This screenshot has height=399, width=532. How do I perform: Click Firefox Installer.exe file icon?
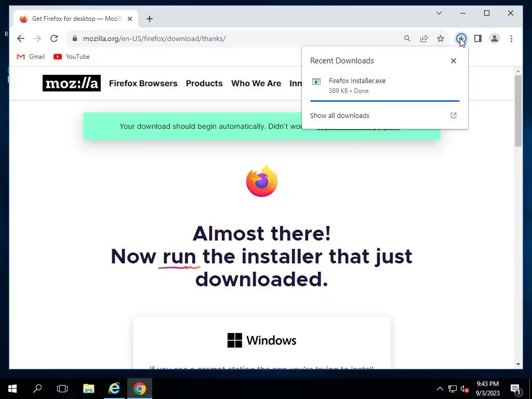coord(316,82)
